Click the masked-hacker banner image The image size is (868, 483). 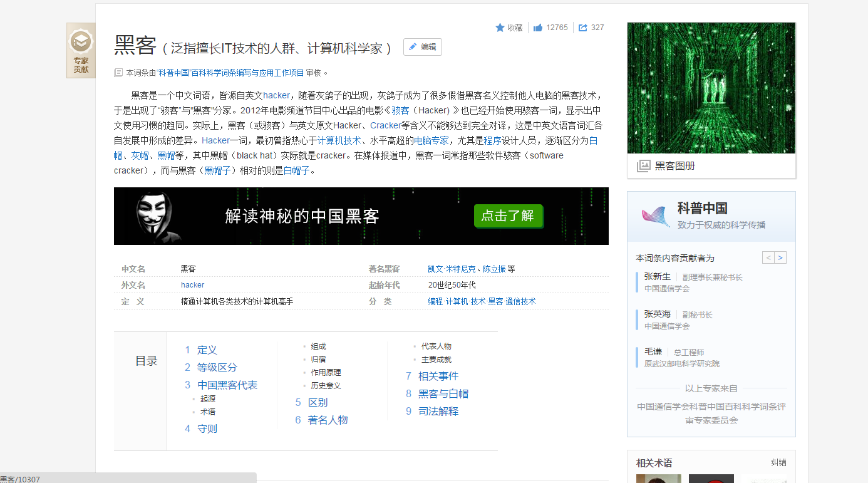tap(361, 216)
